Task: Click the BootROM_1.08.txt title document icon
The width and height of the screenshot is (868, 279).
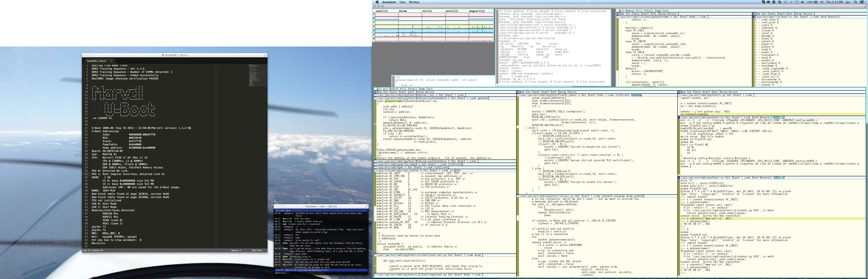Action: 163,55
